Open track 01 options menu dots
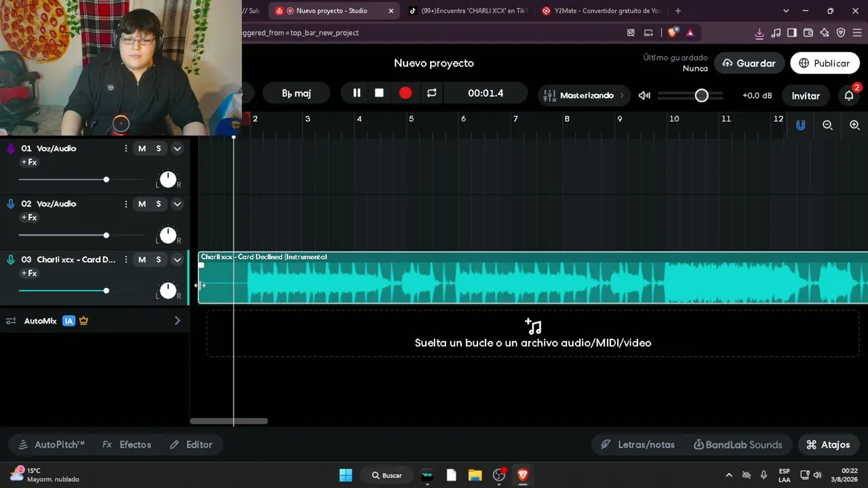 coord(125,148)
